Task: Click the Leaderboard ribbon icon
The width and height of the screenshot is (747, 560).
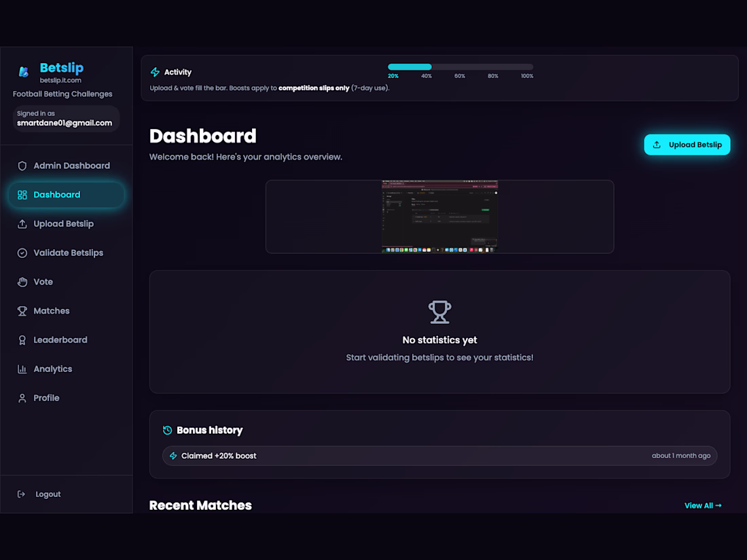Action: point(22,340)
